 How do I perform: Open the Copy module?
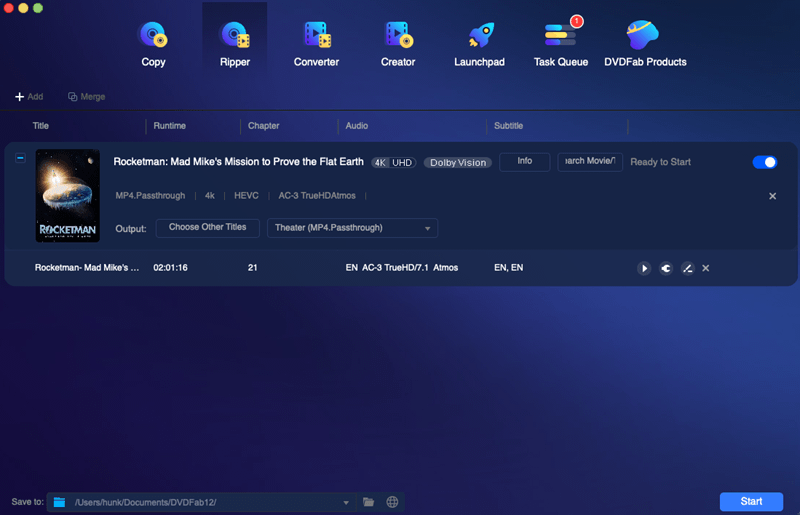[153, 44]
